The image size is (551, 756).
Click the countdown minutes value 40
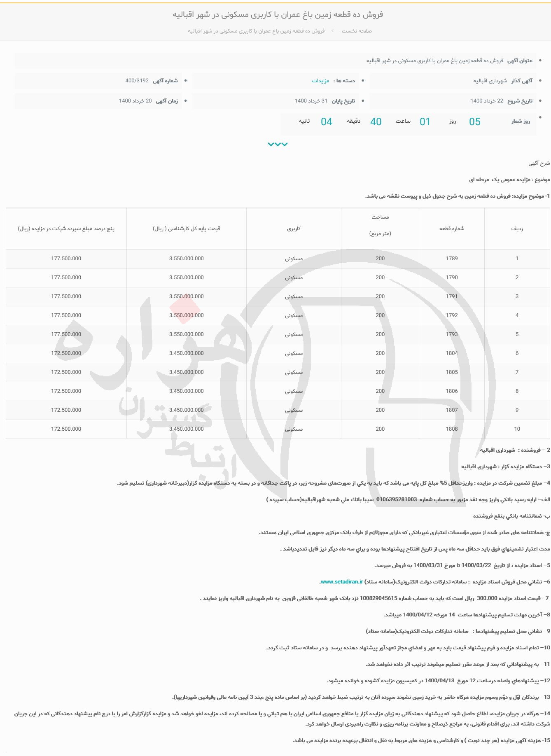pyautogui.click(x=376, y=121)
